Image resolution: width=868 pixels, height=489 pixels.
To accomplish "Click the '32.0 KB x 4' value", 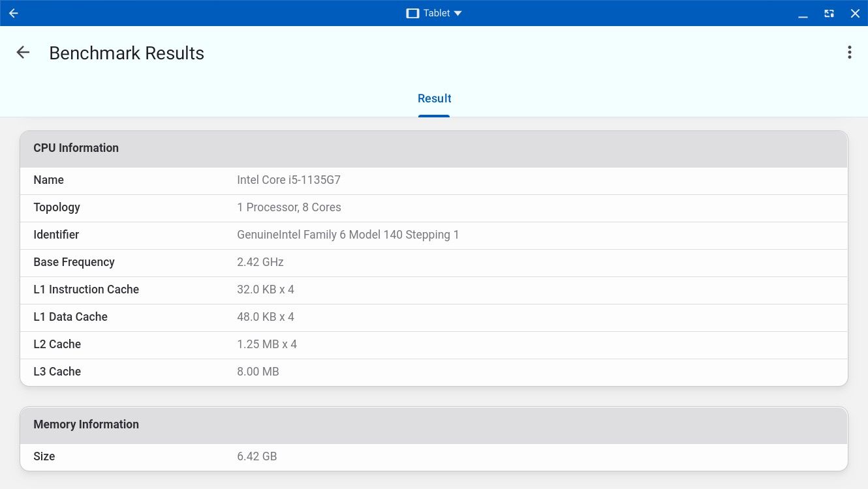I will pyautogui.click(x=266, y=289).
